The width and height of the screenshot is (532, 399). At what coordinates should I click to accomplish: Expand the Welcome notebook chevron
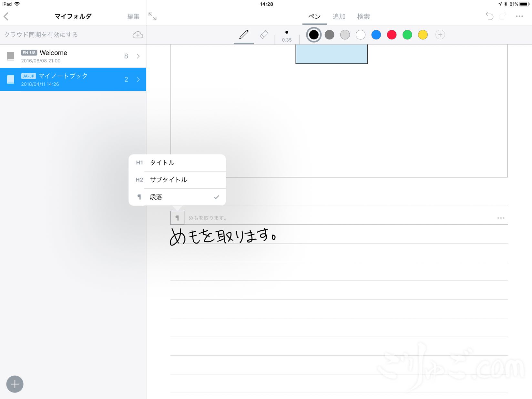point(138,56)
